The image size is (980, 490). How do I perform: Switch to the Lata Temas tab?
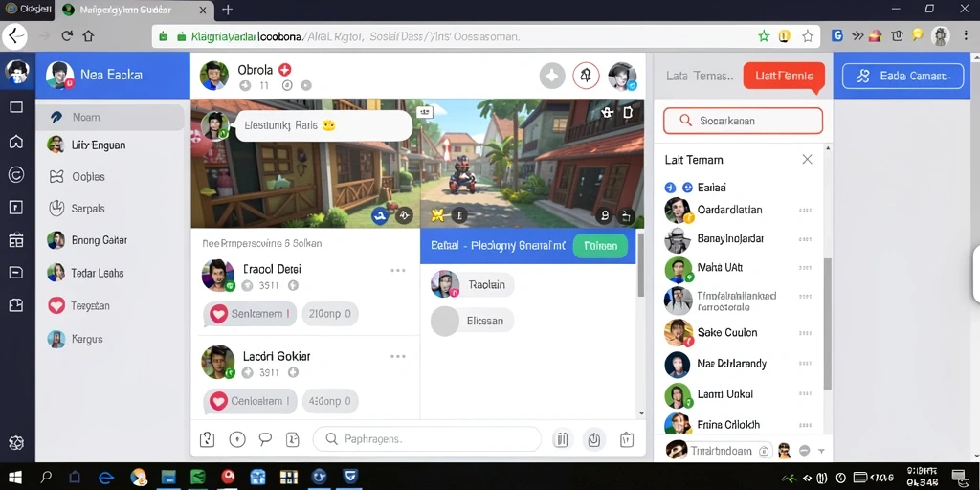700,77
